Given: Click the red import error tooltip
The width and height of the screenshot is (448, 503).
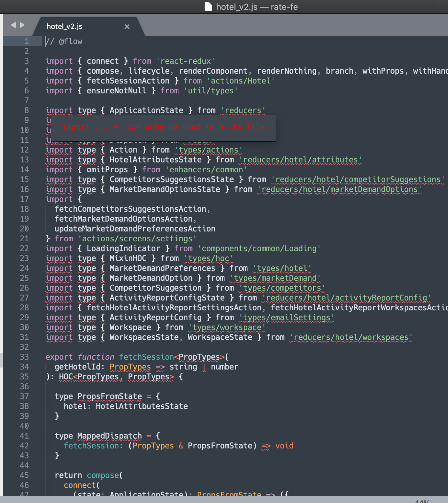Looking at the screenshot, I should click(x=164, y=127).
